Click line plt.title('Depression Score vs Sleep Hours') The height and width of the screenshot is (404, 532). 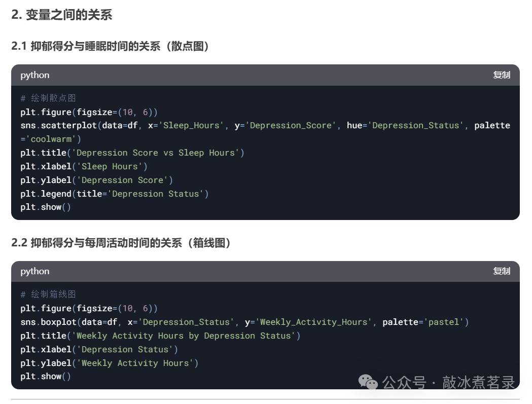(132, 153)
